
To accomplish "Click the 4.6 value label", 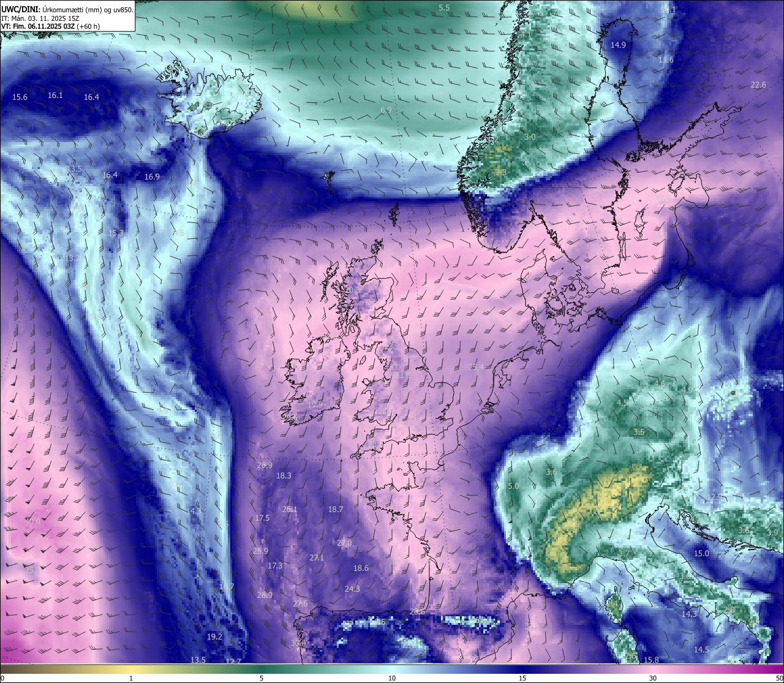I will [x=660, y=384].
